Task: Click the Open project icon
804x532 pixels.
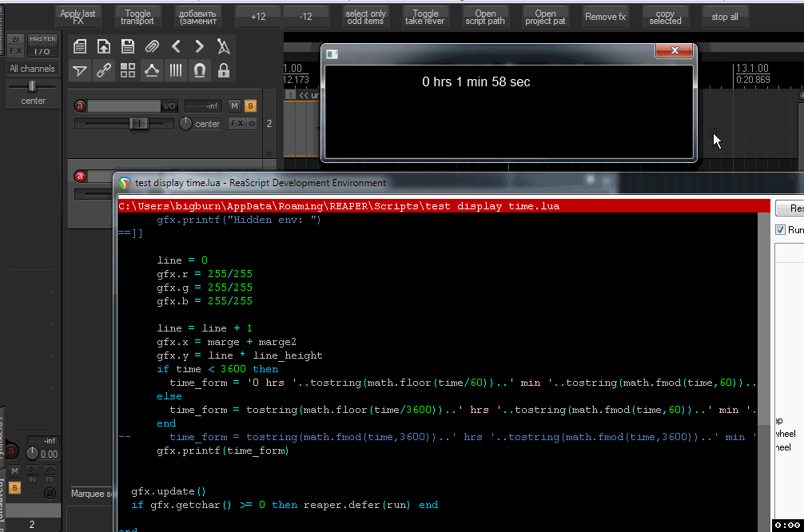Action: click(104, 46)
